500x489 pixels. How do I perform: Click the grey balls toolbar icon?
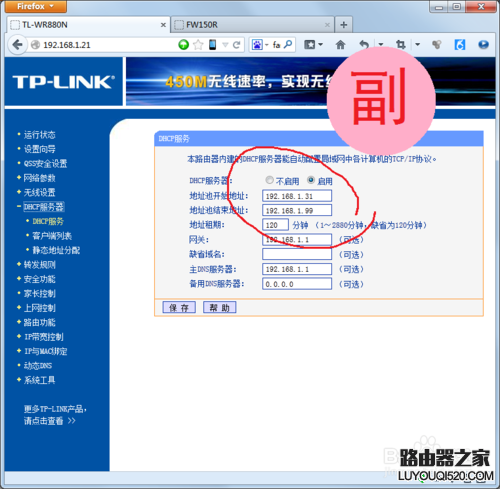pos(436,45)
